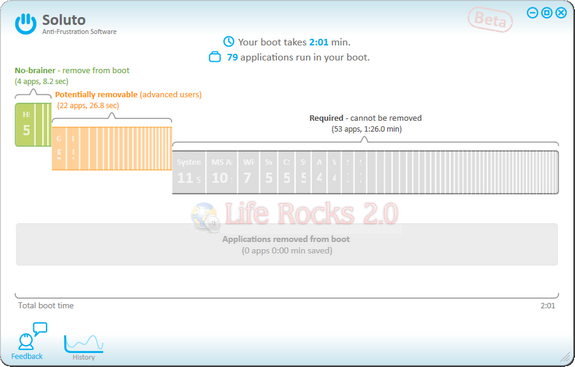
Task: Click the clock icon beside boot time
Action: coord(228,41)
